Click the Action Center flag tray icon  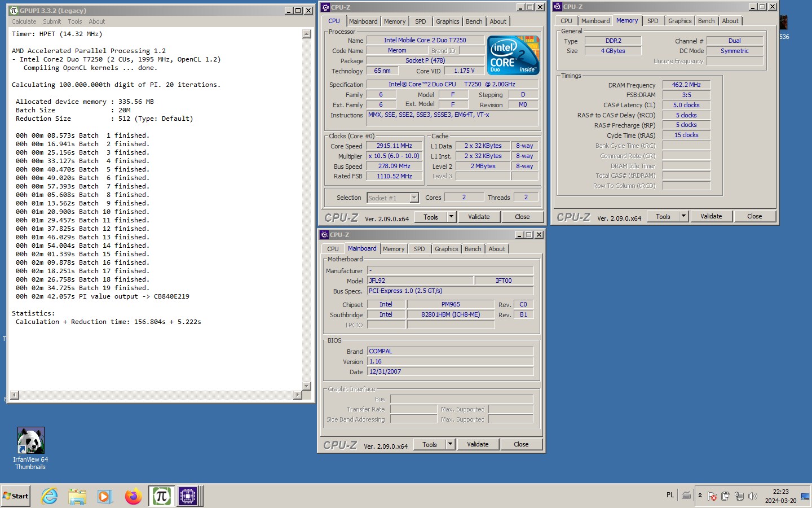pyautogui.click(x=712, y=496)
